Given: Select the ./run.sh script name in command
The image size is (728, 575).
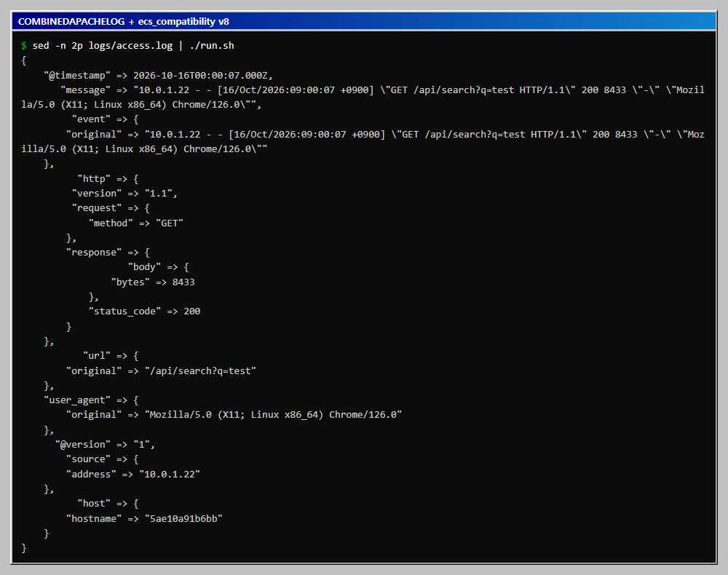Looking at the screenshot, I should point(212,45).
